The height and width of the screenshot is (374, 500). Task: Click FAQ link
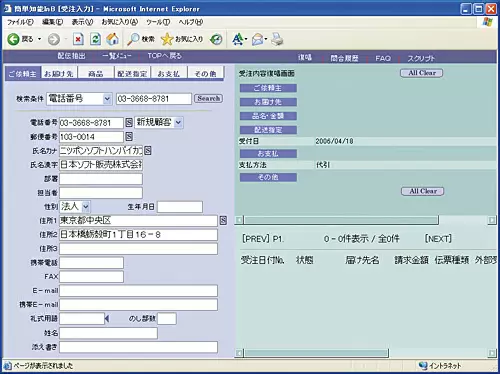383,58
